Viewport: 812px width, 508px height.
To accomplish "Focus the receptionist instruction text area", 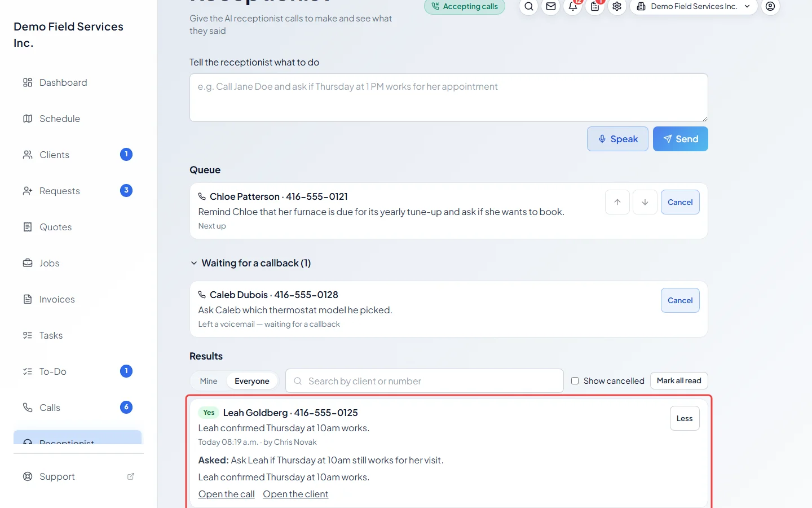I will coord(449,98).
